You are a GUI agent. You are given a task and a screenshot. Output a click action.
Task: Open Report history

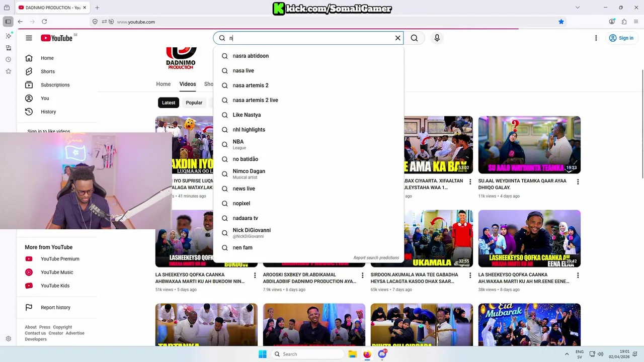tap(55, 307)
